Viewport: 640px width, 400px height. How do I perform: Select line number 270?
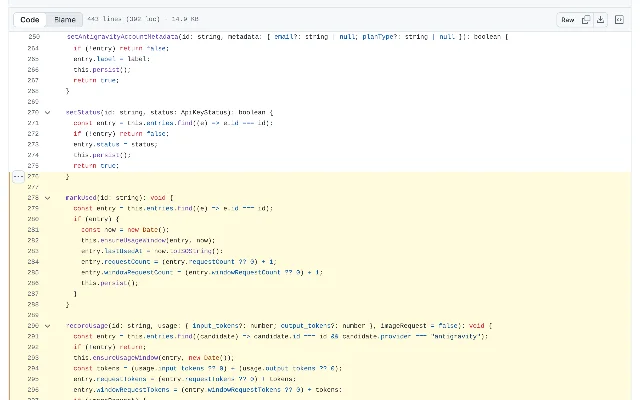click(x=33, y=112)
